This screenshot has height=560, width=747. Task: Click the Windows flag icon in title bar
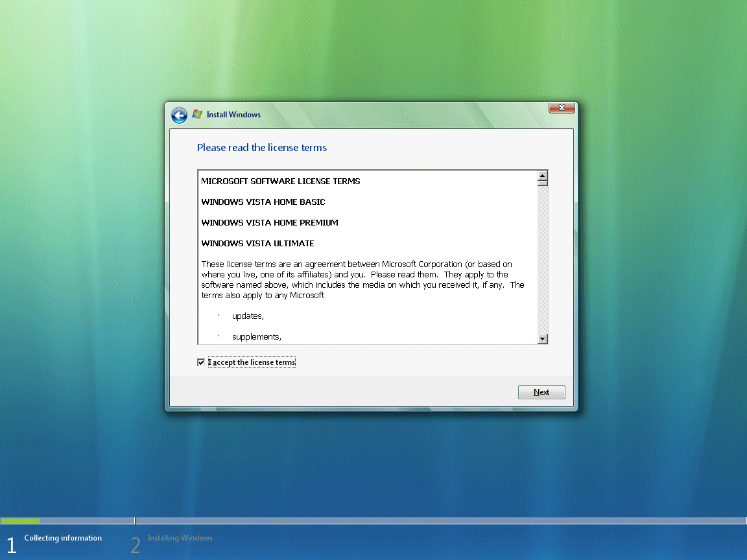coord(197,115)
